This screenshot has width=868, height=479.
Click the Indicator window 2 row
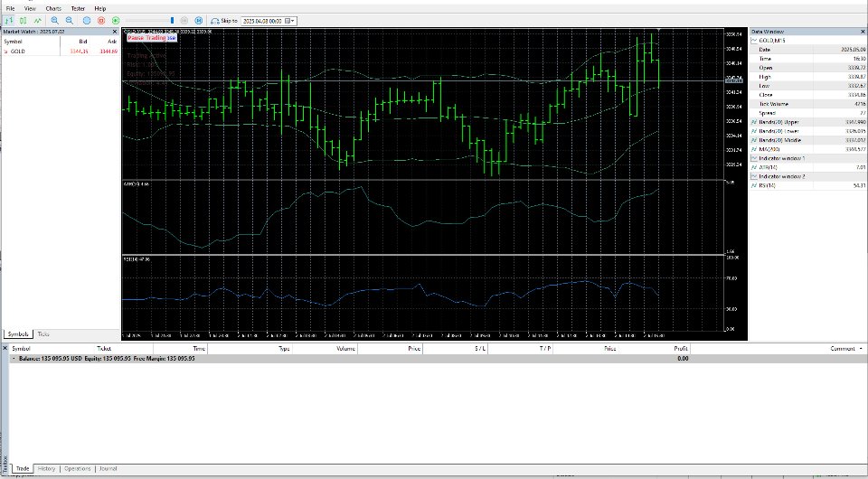click(808, 176)
